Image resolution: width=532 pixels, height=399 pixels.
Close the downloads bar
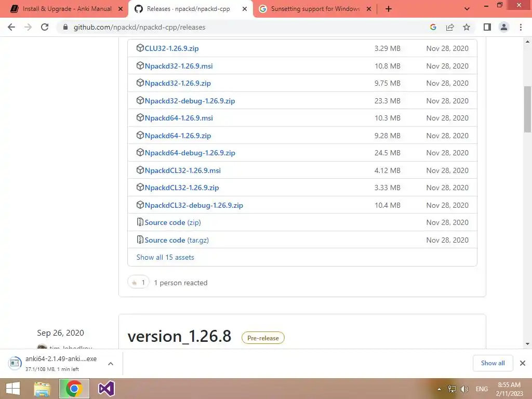tap(523, 363)
